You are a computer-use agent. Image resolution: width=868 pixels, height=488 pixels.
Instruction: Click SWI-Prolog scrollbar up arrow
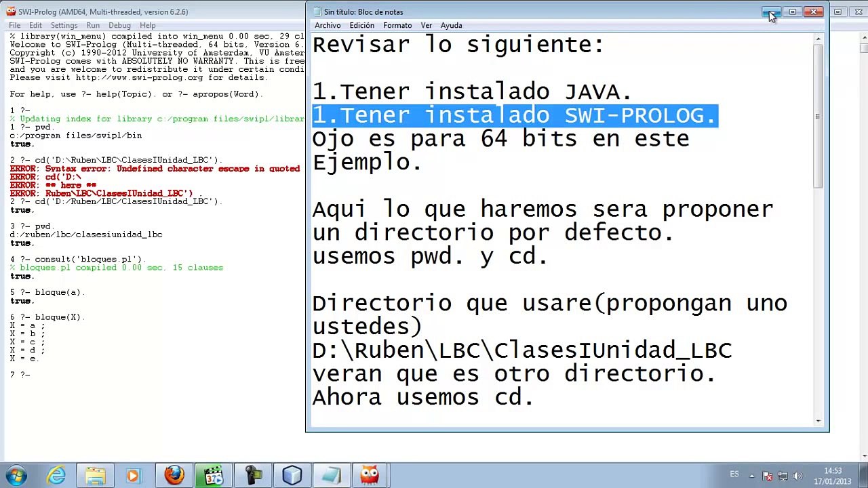[863, 37]
